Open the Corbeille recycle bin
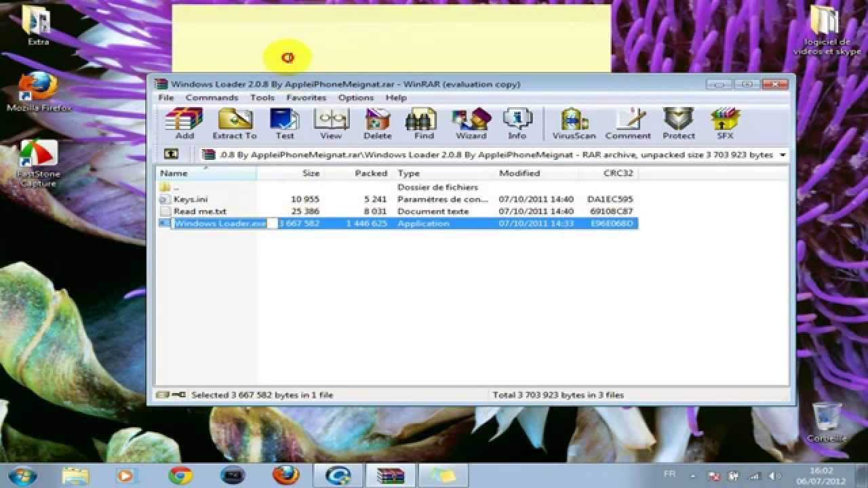 pyautogui.click(x=827, y=422)
